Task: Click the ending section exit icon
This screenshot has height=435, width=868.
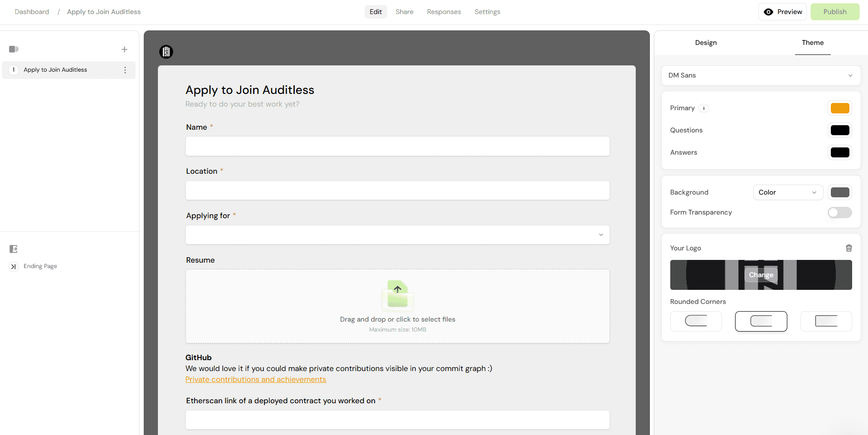Action: tap(14, 249)
